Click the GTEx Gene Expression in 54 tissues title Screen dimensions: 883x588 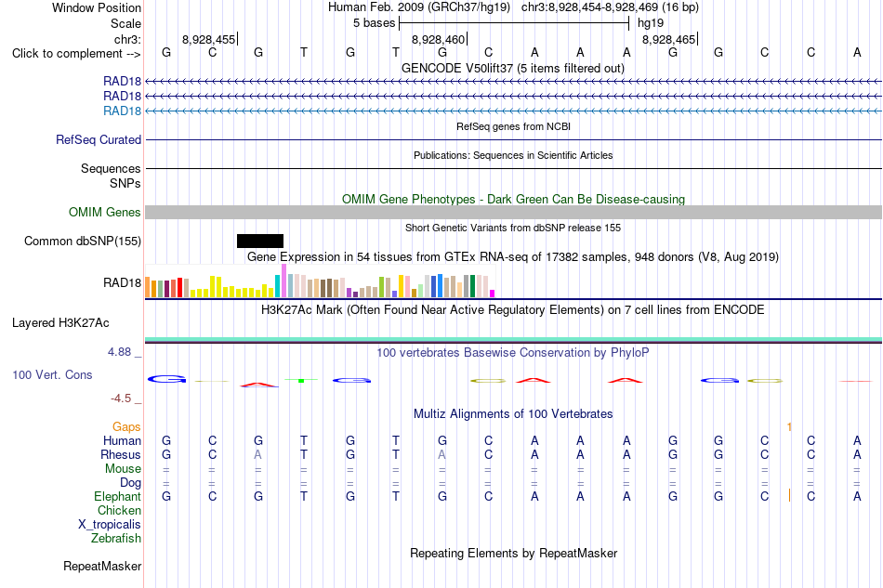pos(513,256)
